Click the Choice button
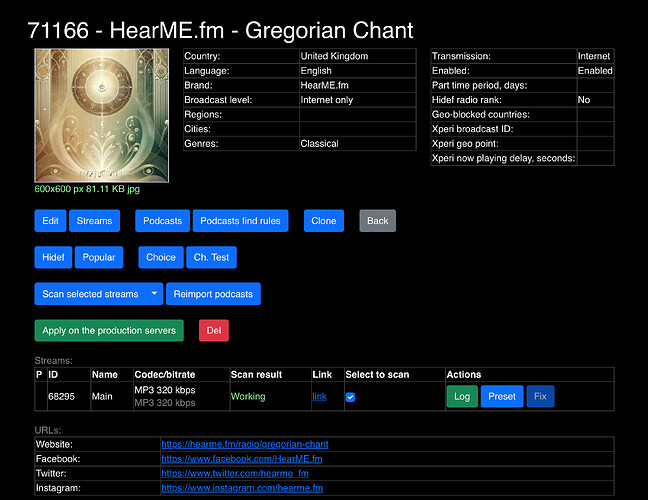The image size is (648, 500). coord(160,257)
